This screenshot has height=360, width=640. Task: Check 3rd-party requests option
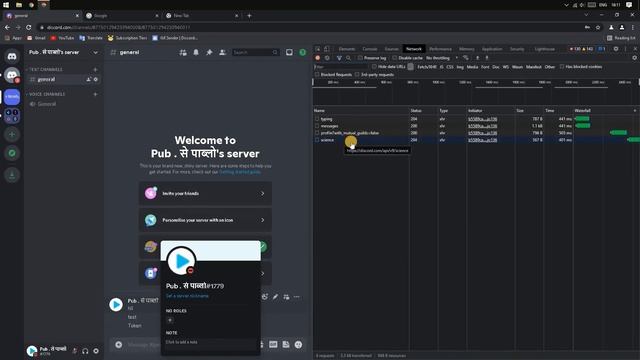click(357, 75)
